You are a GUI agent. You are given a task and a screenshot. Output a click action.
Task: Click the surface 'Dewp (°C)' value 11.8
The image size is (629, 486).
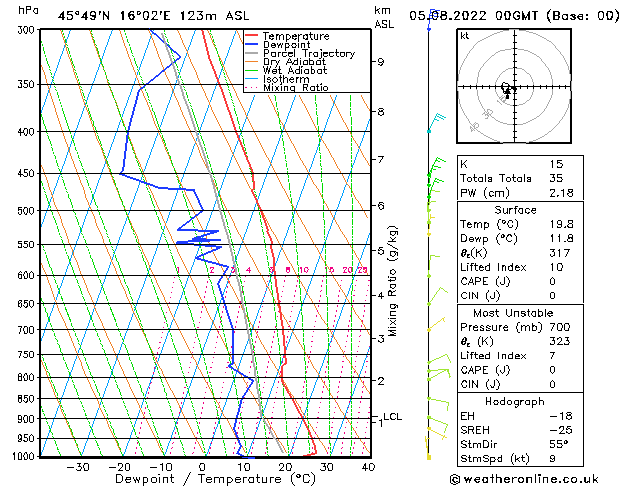562,239
